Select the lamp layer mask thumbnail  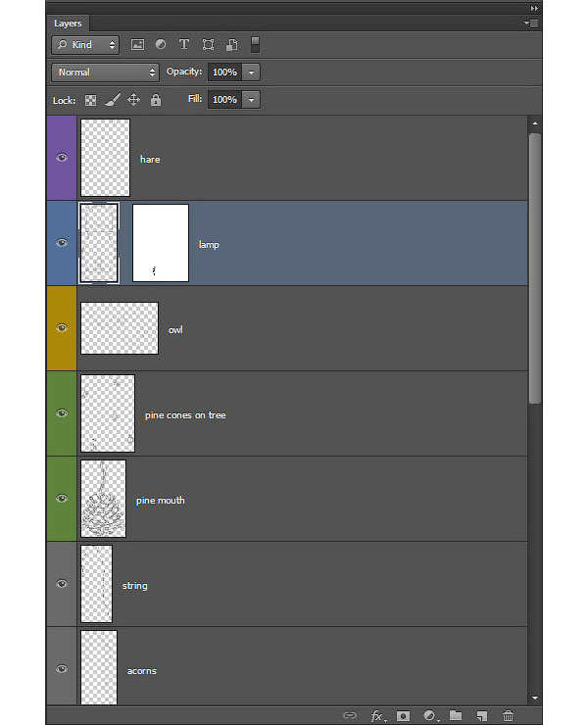(x=161, y=243)
